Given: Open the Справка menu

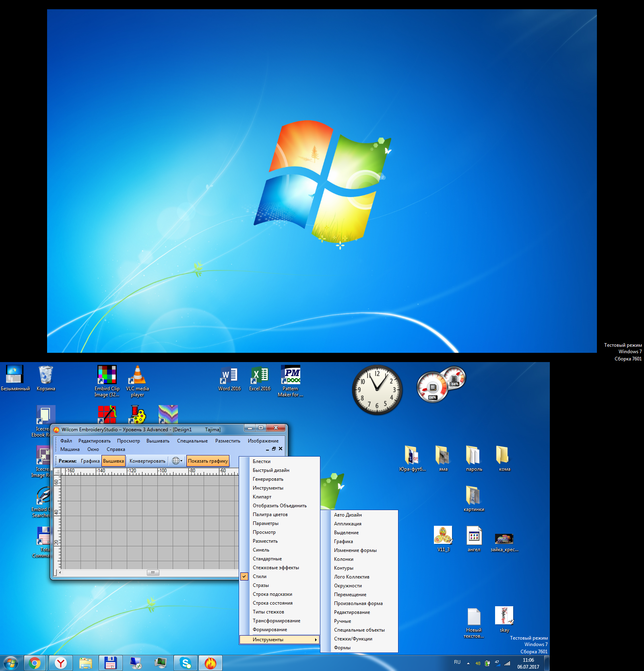Looking at the screenshot, I should (116, 449).
